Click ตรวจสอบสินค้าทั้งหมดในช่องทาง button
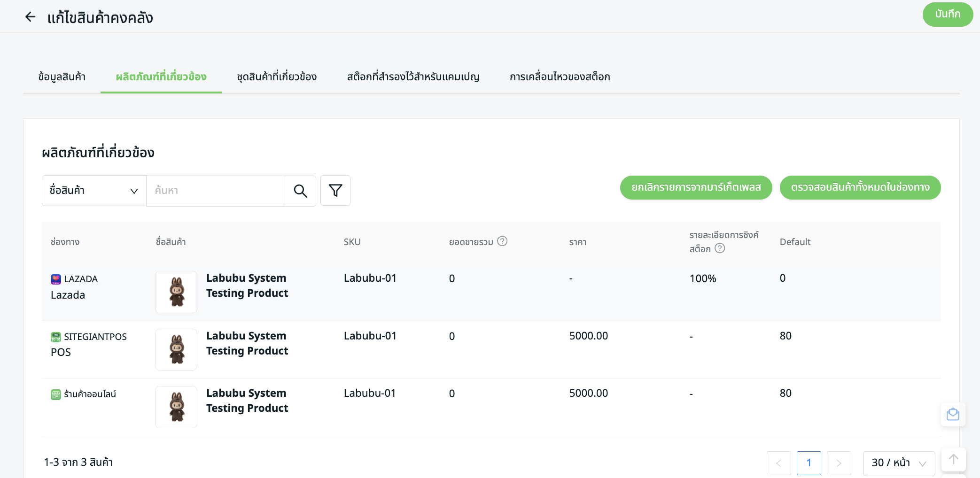This screenshot has height=478, width=980. click(860, 187)
